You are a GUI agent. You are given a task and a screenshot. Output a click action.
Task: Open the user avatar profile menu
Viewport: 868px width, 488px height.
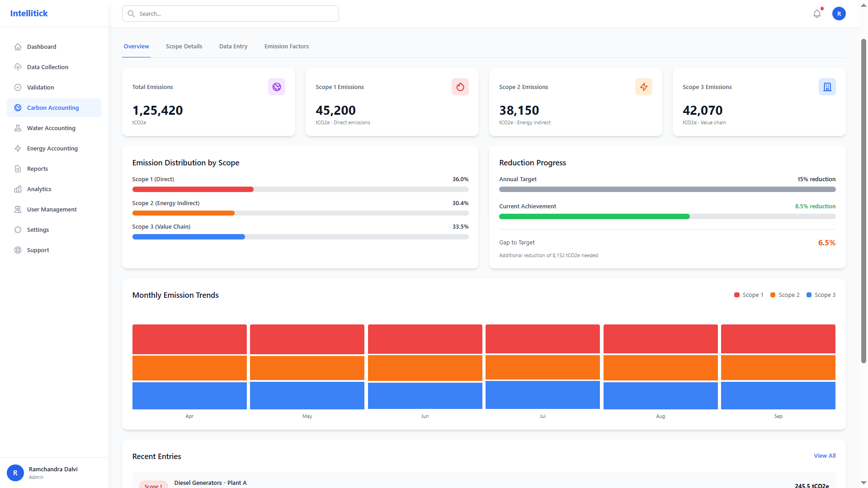[839, 14]
